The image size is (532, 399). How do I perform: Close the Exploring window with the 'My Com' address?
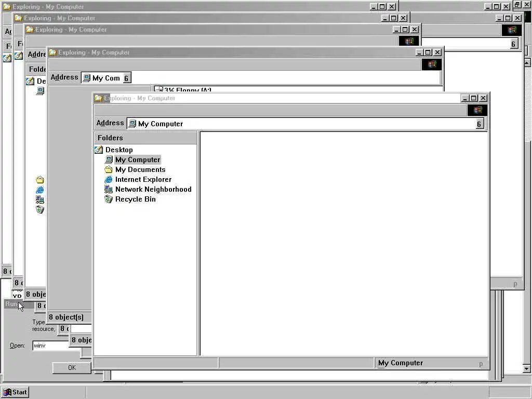437,52
